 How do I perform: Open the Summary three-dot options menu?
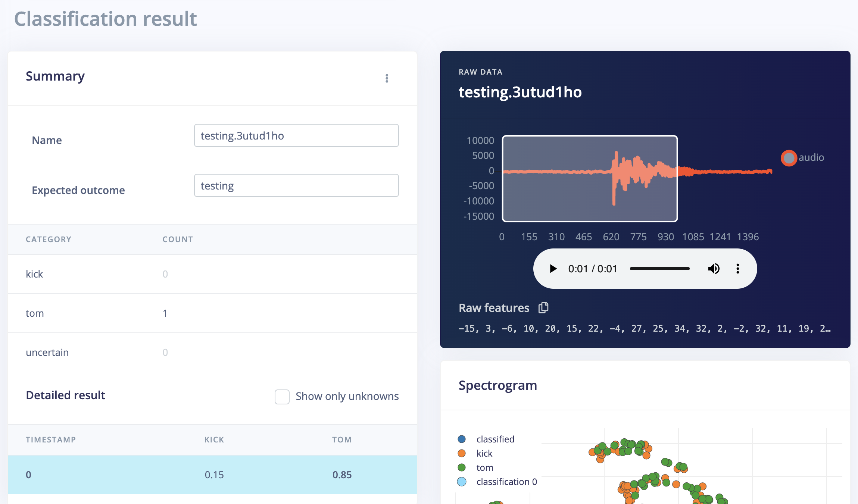pos(387,78)
